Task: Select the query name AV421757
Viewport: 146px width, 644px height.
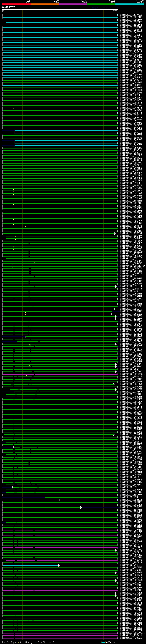Action: click(8, 7)
